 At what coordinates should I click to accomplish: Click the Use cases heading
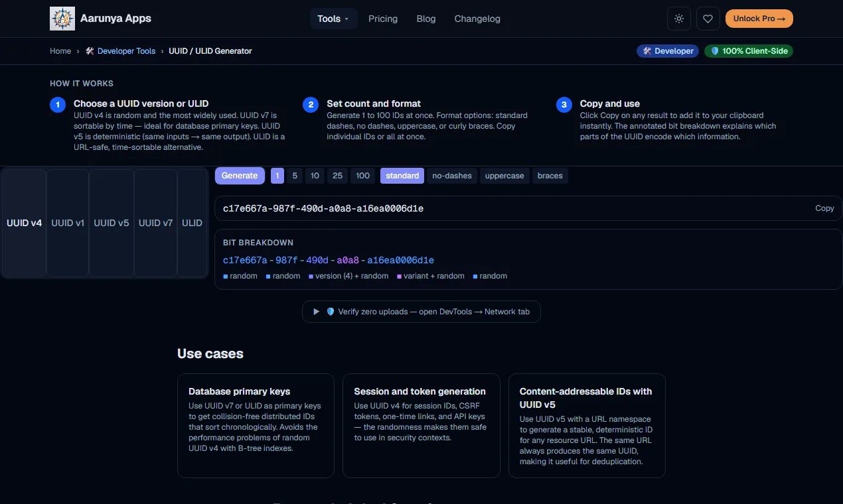210,353
